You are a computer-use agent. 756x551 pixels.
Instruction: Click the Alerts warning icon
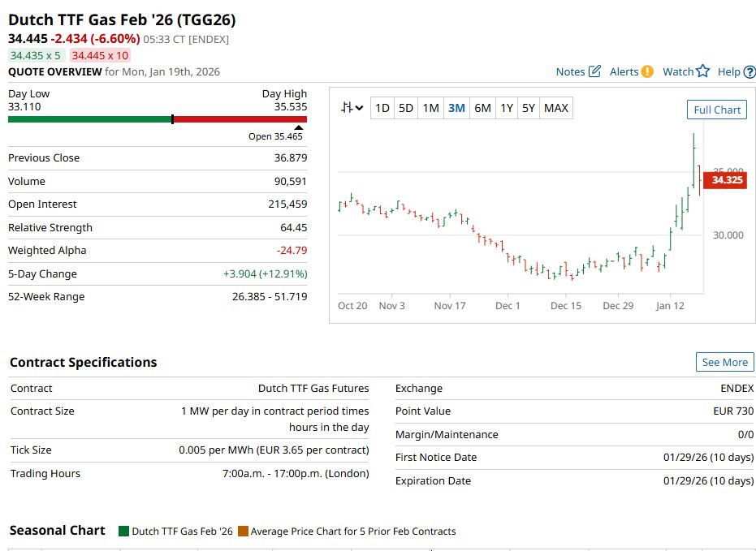647,71
